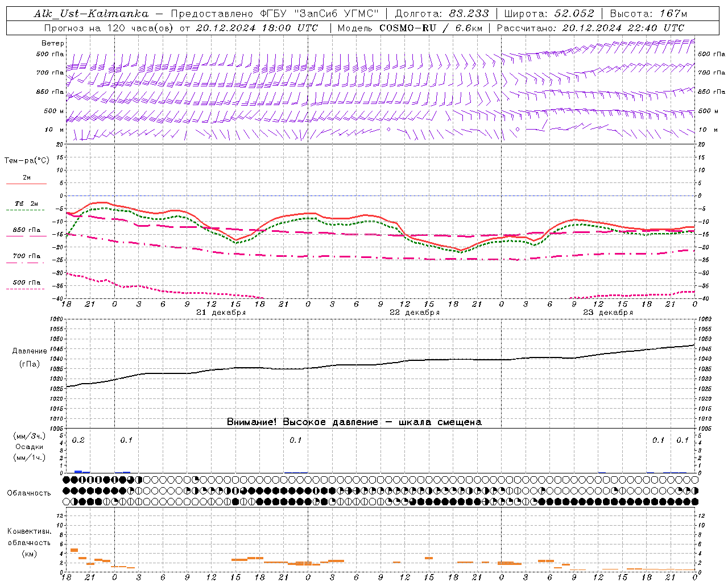The width and height of the screenshot is (728, 582).
Task: Click the computed time Рассчитано: 20.12.2024 22:40 UTC
Action: pos(591,28)
